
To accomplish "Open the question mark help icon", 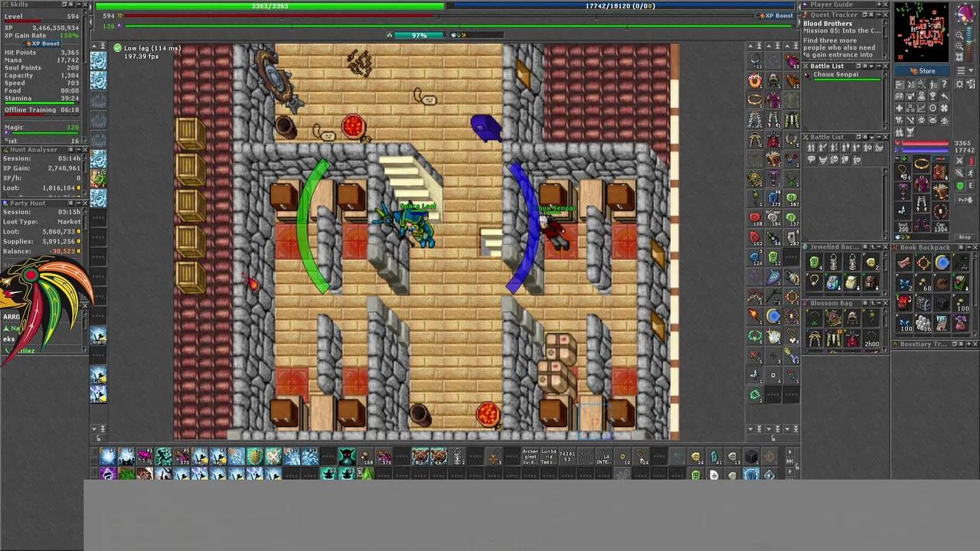I will [944, 83].
